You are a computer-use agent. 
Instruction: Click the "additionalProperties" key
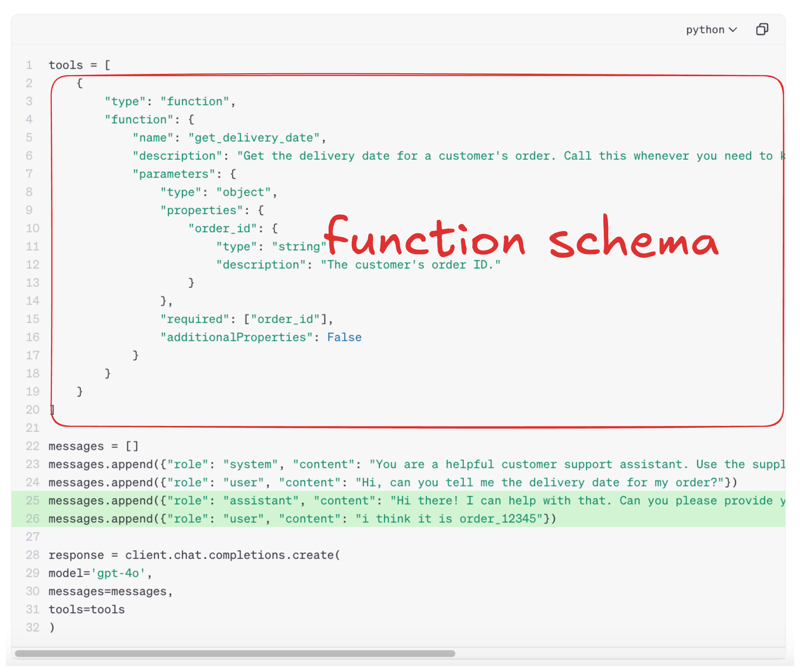pos(236,337)
